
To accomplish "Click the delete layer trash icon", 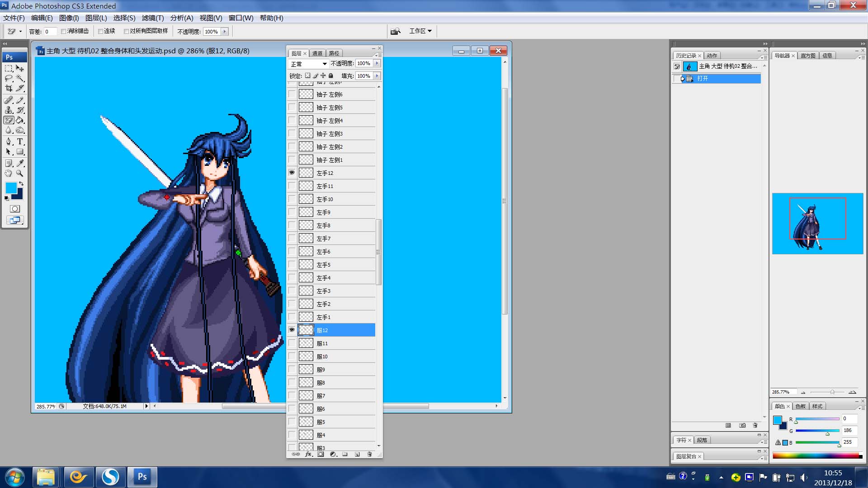I will 369,454.
